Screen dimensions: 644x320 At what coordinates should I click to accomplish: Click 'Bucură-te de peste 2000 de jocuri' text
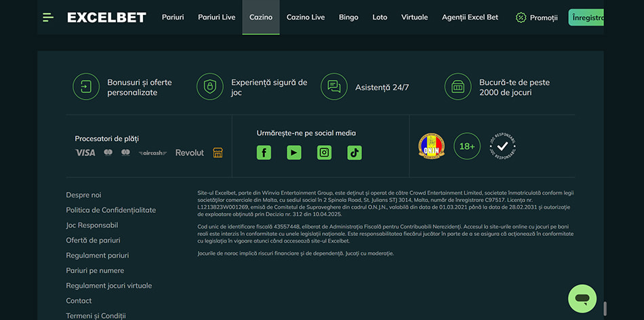coord(515,87)
